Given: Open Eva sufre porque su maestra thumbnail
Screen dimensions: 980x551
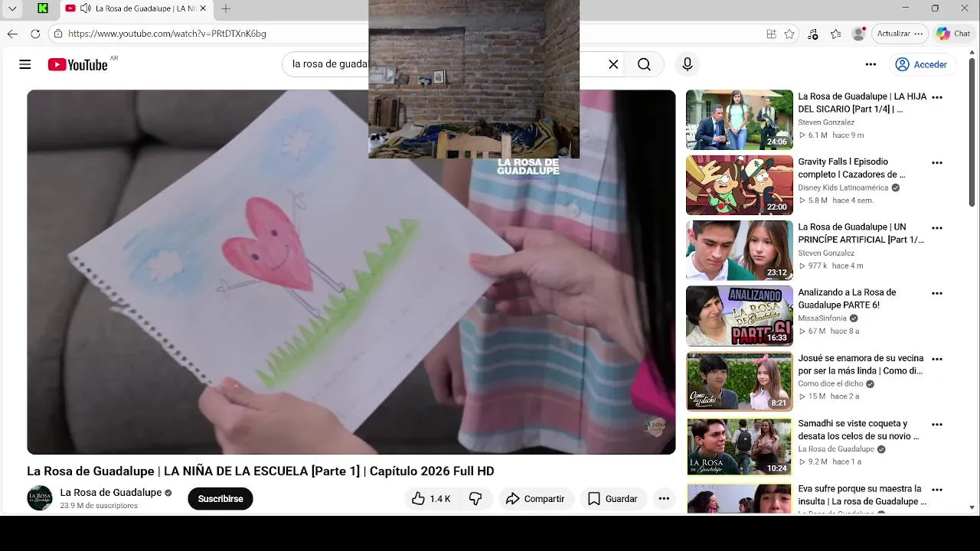Looking at the screenshot, I should [740, 498].
